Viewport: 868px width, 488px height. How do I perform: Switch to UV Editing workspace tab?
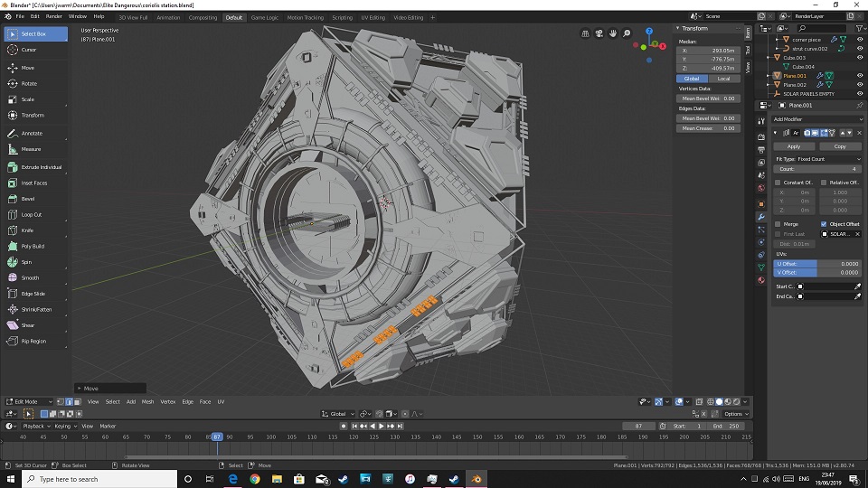373,18
